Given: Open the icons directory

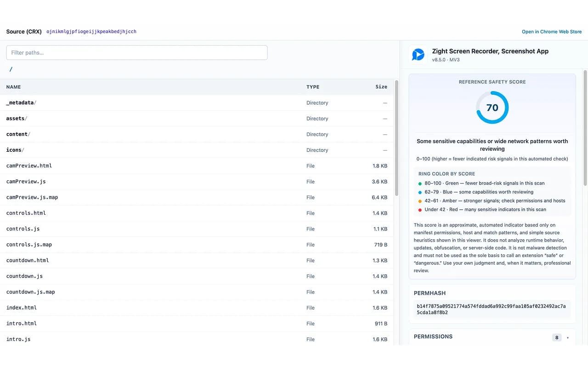Looking at the screenshot, I should coord(15,150).
